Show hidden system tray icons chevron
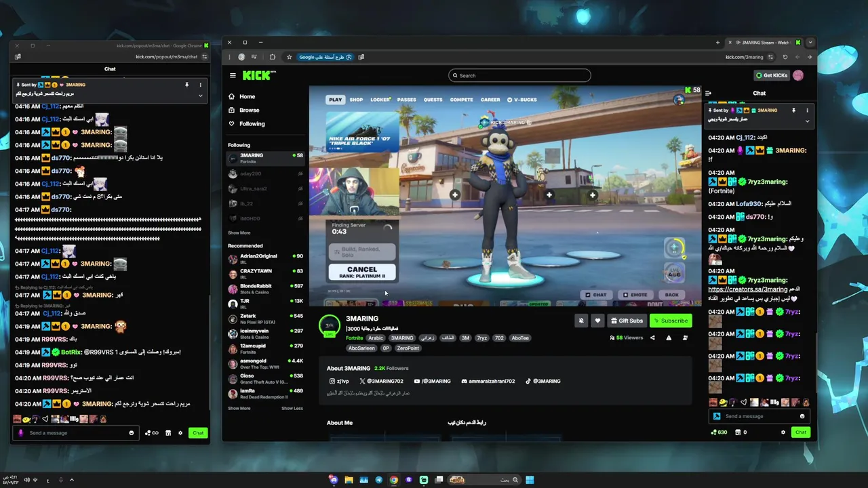 pyautogui.click(x=72, y=480)
